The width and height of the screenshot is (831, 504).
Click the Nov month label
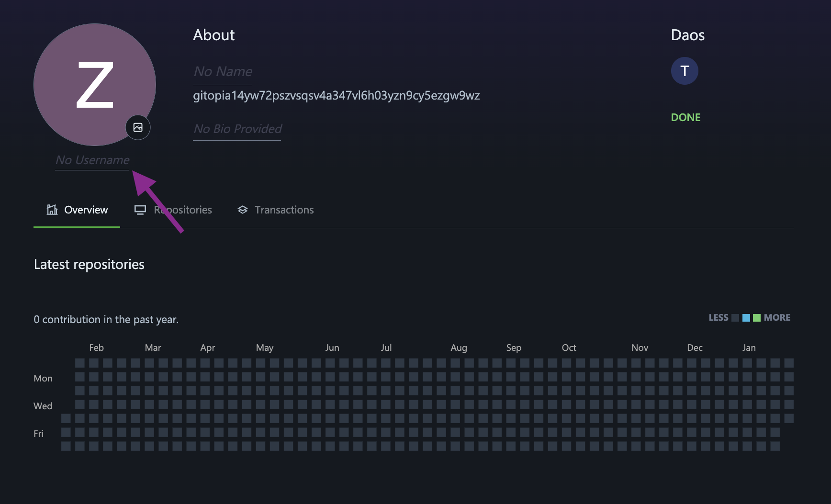pos(640,347)
